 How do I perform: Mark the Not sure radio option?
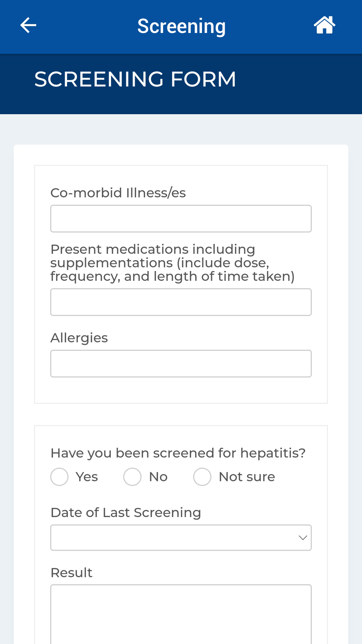(202, 477)
